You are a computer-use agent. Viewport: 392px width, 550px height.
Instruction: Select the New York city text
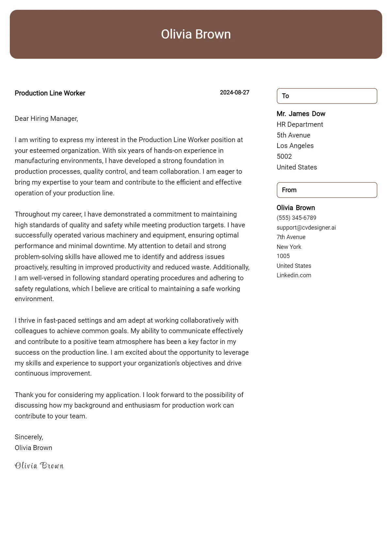click(x=289, y=247)
